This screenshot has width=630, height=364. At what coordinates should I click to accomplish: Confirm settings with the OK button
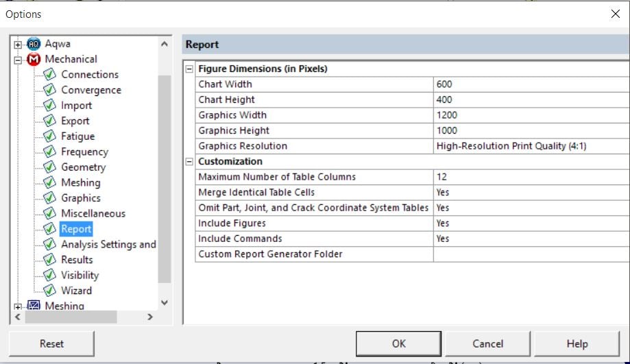398,344
